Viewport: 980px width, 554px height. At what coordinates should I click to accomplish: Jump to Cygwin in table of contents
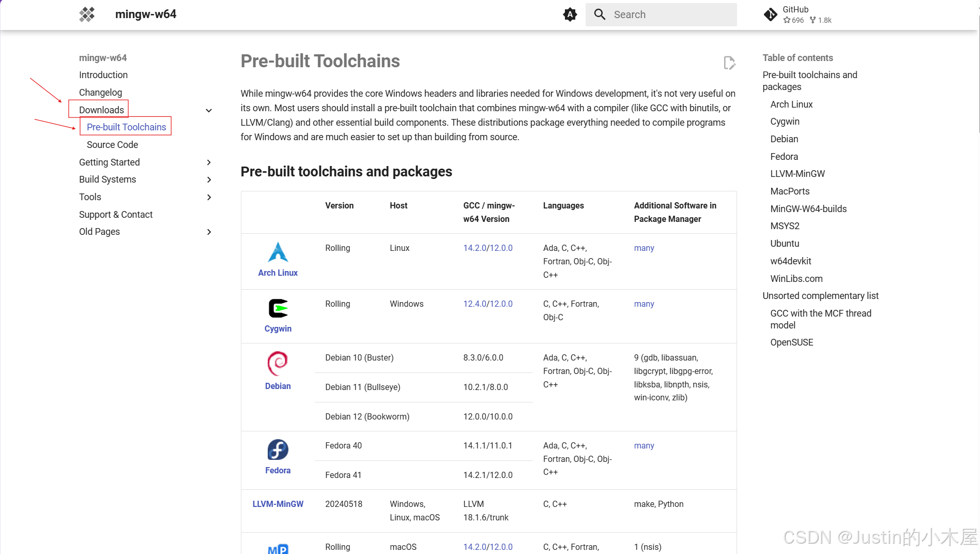tap(785, 122)
